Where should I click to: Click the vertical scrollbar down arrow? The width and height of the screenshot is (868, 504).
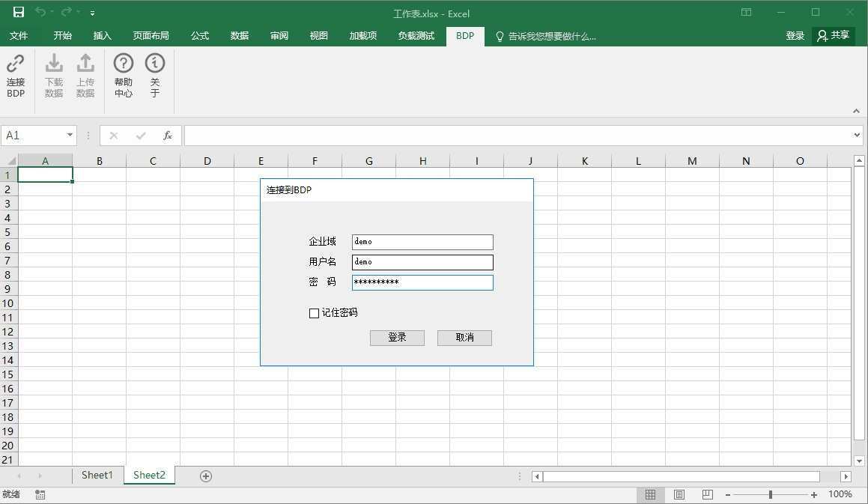coord(859,461)
